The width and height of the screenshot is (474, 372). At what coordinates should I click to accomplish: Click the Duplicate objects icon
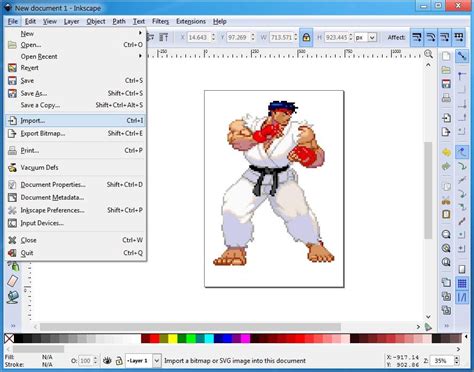[446, 282]
